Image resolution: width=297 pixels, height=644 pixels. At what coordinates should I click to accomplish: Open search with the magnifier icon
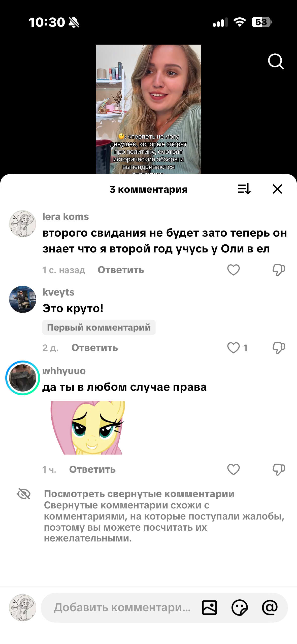pos(276,61)
